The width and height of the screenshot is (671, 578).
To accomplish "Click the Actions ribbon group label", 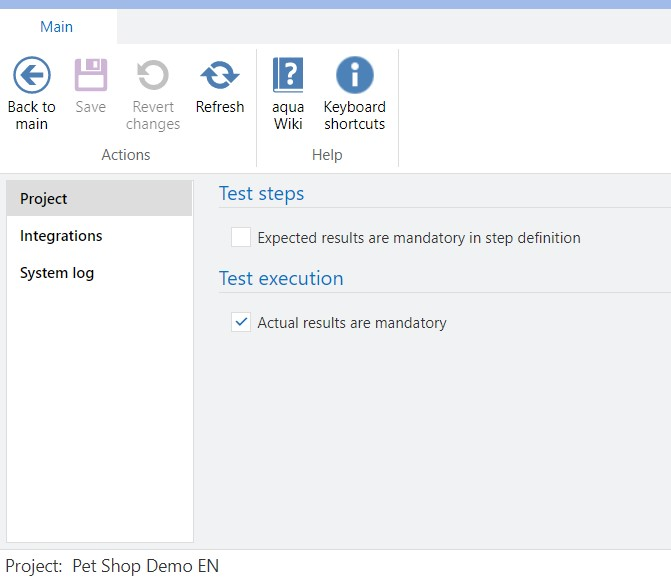I will (x=126, y=155).
